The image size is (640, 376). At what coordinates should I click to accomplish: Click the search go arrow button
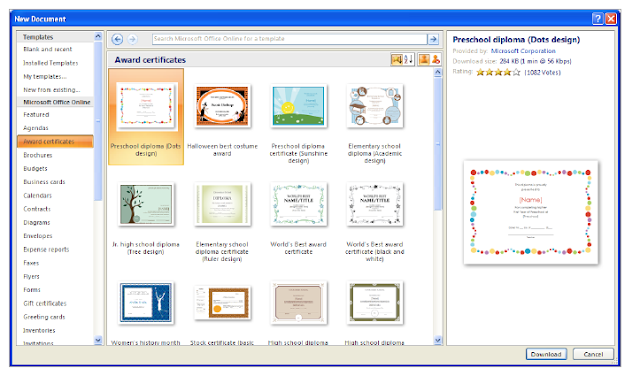(433, 39)
